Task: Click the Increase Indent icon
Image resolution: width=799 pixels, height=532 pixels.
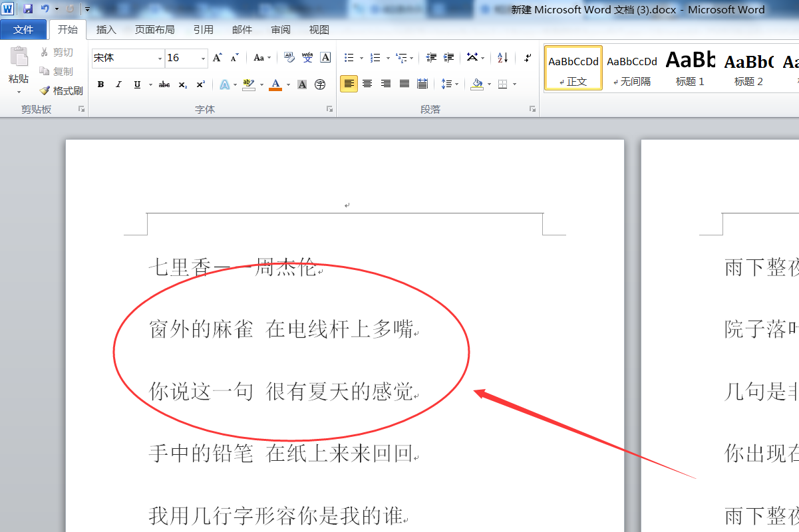Action: 449,58
